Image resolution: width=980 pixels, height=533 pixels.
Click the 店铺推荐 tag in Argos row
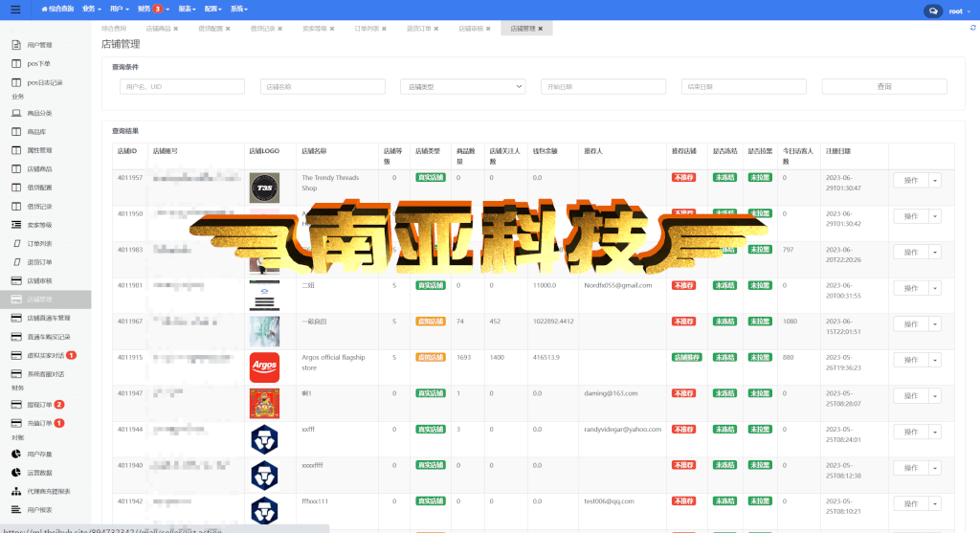point(686,358)
